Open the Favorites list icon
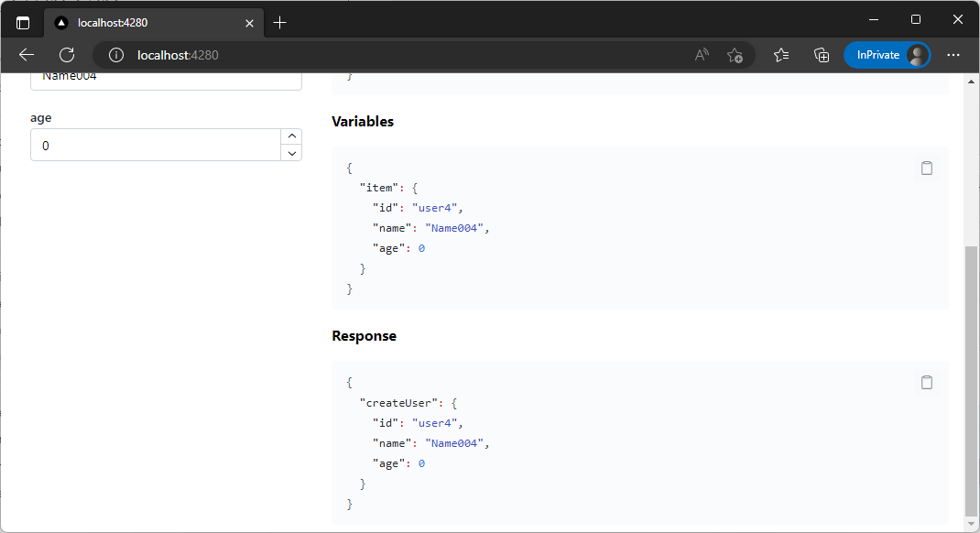 point(781,55)
